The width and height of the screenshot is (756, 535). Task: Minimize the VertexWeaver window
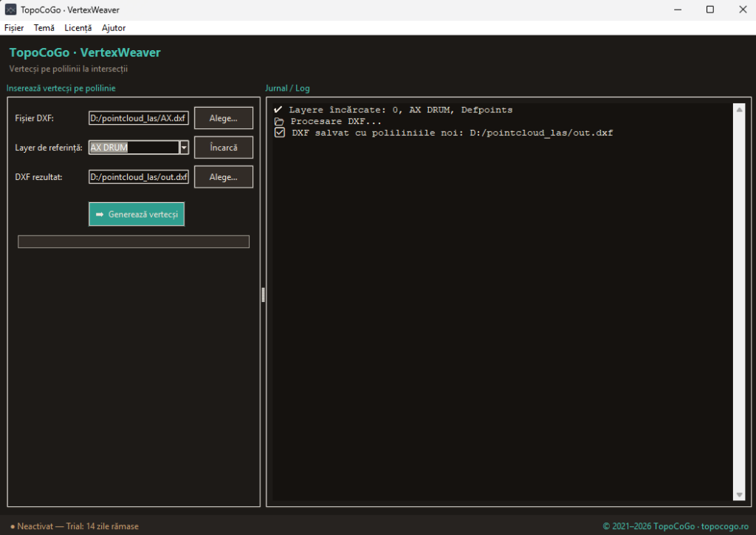[678, 10]
